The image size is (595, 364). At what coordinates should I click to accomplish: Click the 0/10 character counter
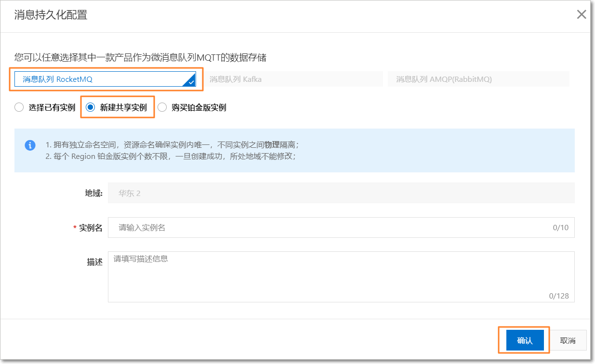561,228
